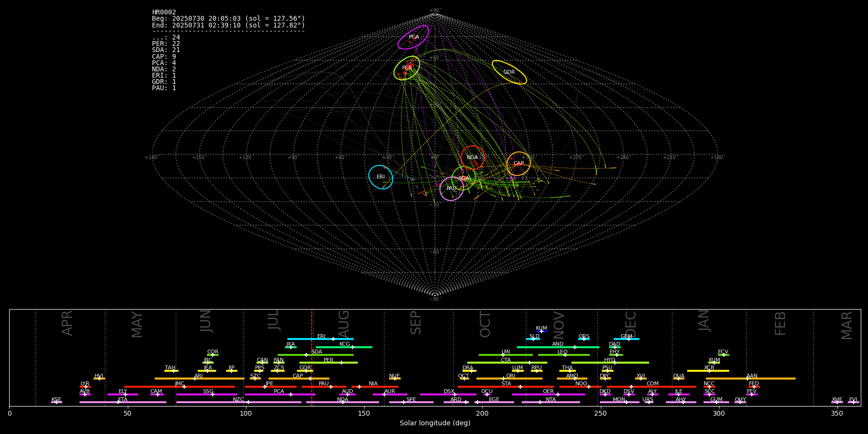868x434 pixels.
Task: Click the 300 tick on solar longitude axis
Action: (719, 413)
